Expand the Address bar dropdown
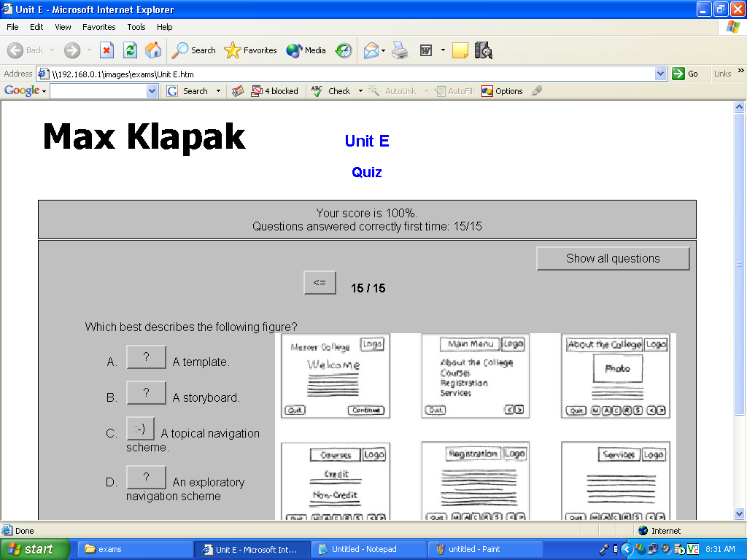 click(x=660, y=74)
